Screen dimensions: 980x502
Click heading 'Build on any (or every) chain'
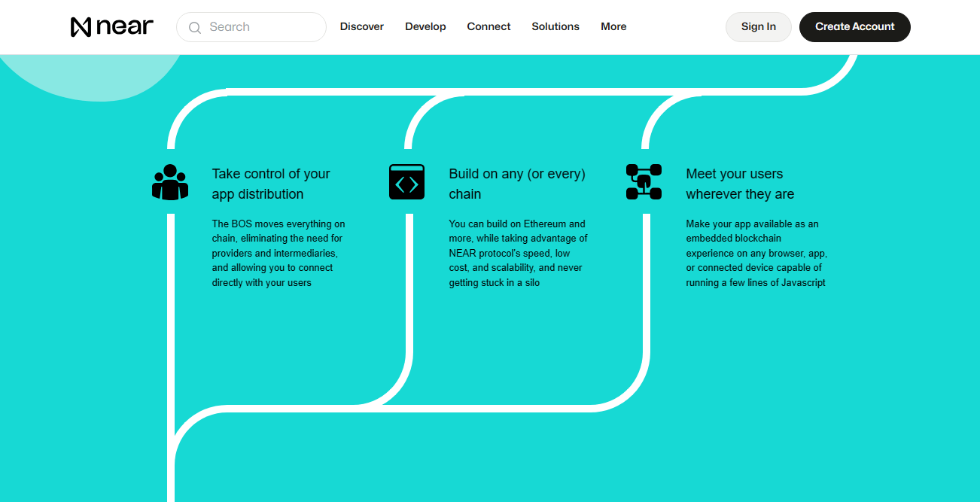click(517, 184)
